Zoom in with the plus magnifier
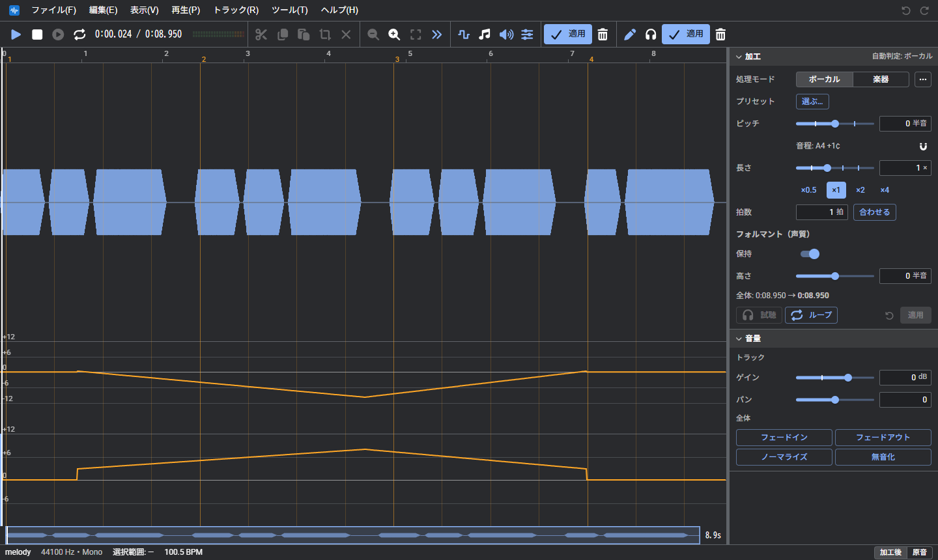This screenshot has width=938, height=560. [x=394, y=35]
